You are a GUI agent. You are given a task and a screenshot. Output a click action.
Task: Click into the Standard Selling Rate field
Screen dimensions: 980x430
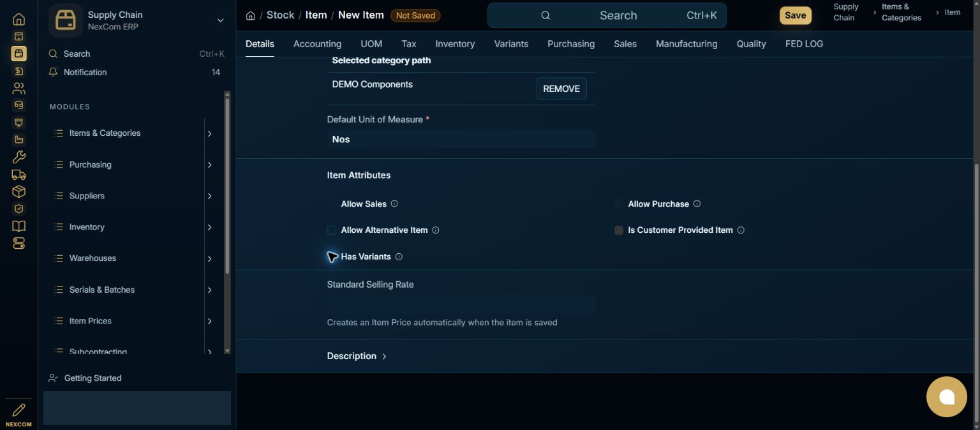point(461,304)
